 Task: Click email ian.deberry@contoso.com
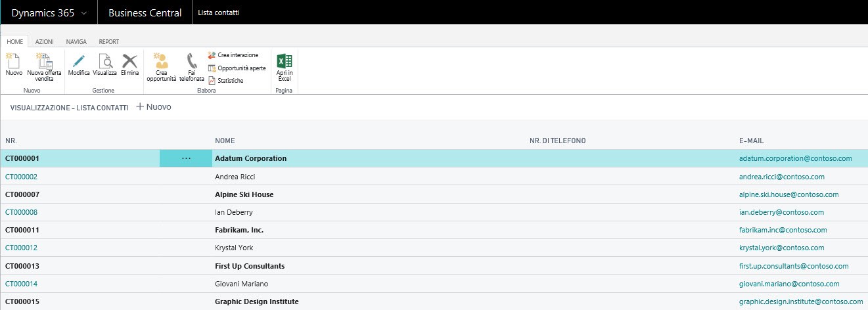pos(781,212)
